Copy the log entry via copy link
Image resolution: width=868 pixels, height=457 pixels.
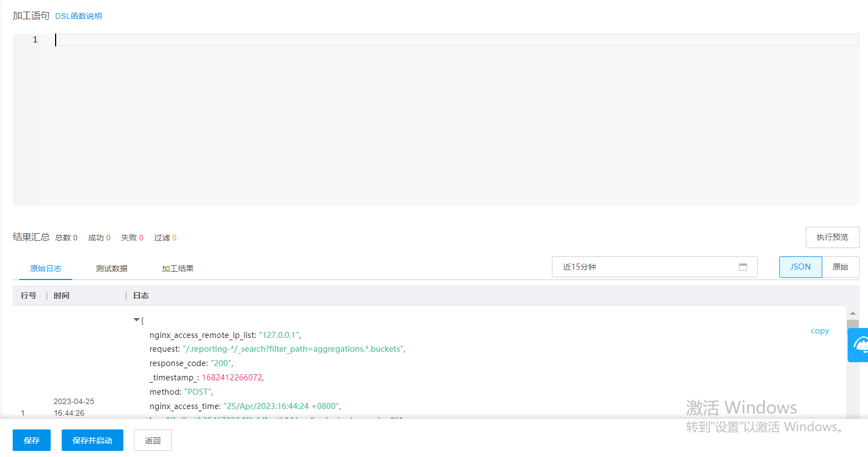820,331
